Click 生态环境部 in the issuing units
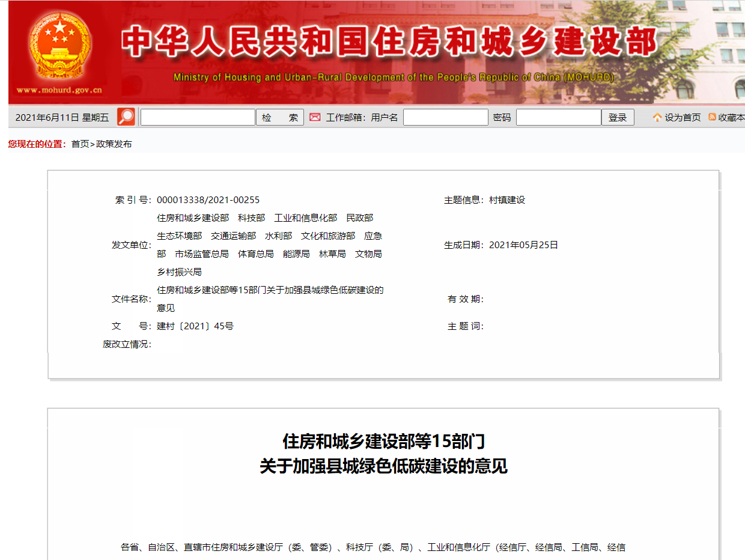 179,236
